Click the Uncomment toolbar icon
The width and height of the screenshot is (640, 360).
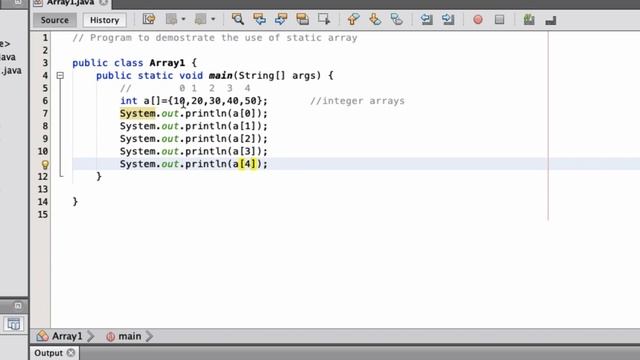point(529,19)
